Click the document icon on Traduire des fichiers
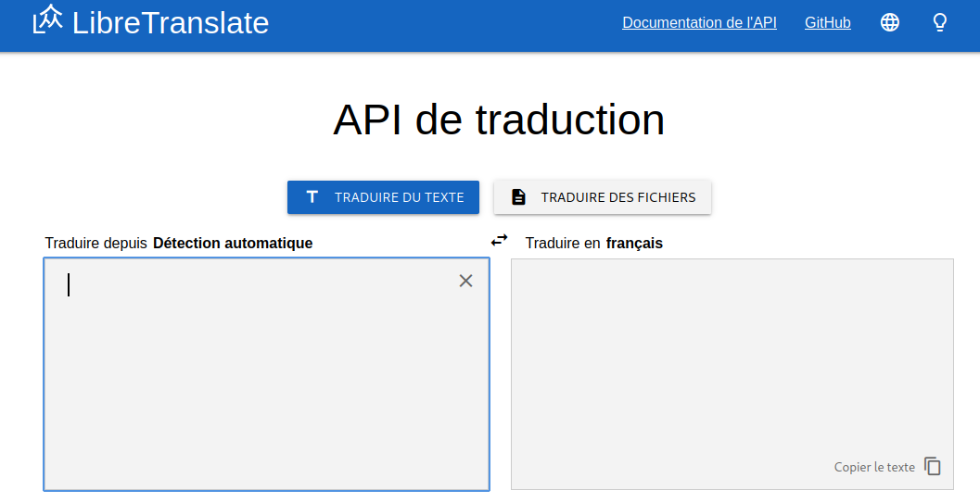 [x=518, y=197]
